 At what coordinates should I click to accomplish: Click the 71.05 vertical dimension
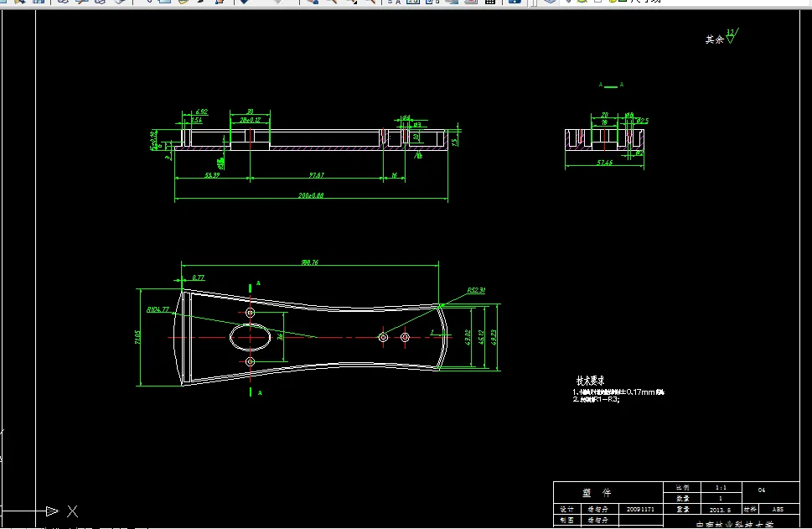(x=137, y=337)
